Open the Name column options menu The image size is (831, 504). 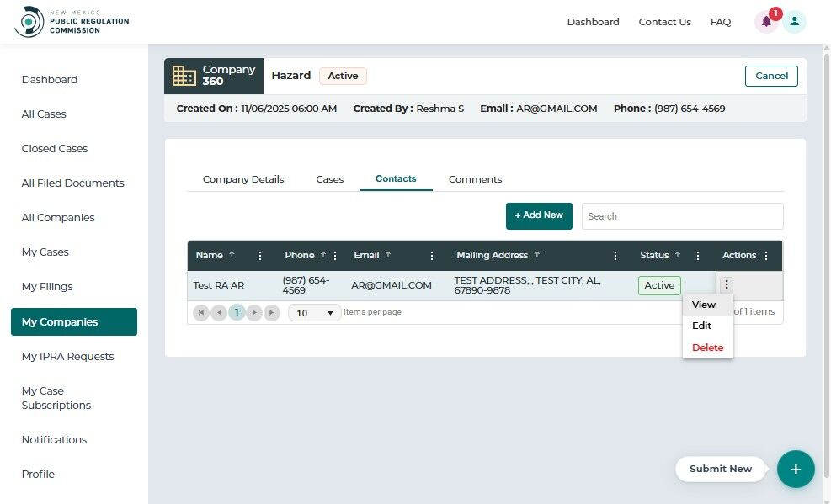259,256
